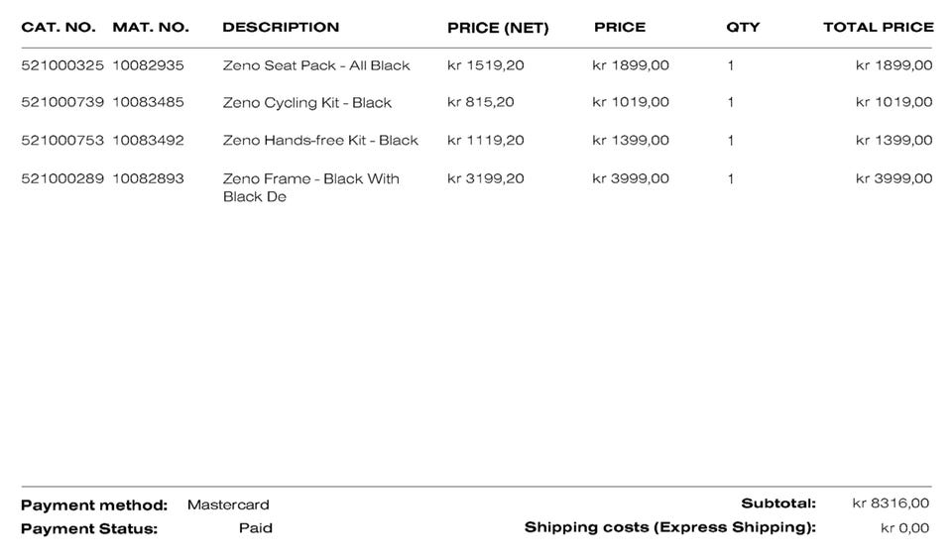Select the Zeno Seat Pack - All Black description

316,65
